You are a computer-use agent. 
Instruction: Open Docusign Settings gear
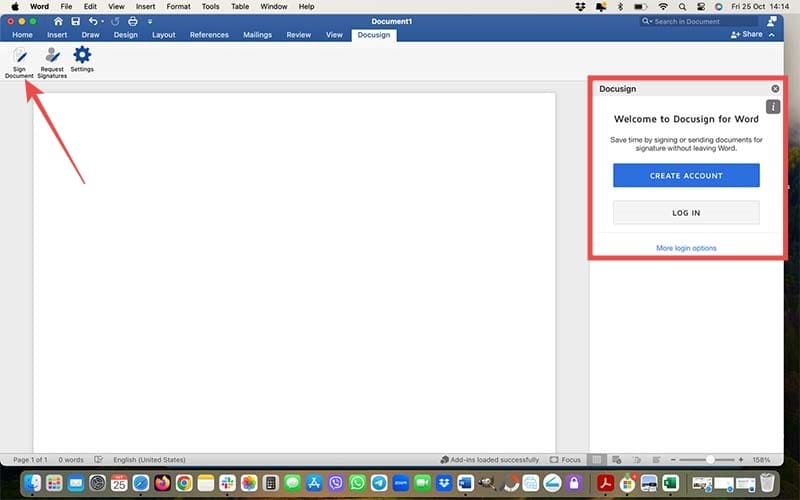[82, 57]
